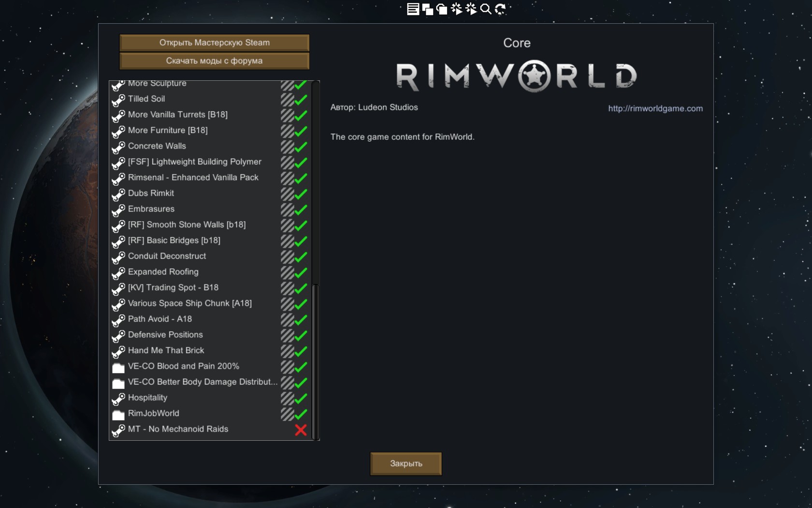Open the Steam Workshop button
Screen dimensions: 812x508
214,43
